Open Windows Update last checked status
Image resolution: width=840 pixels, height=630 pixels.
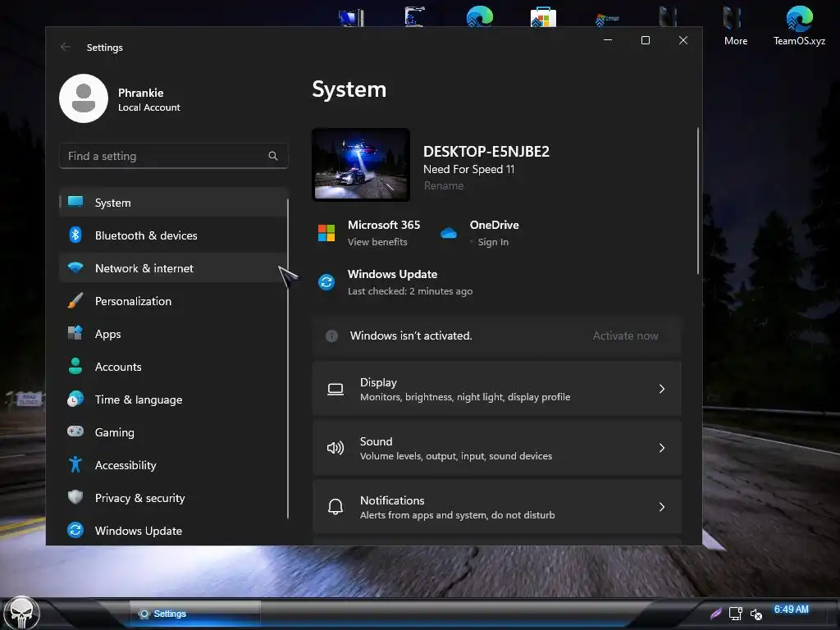pyautogui.click(x=410, y=291)
